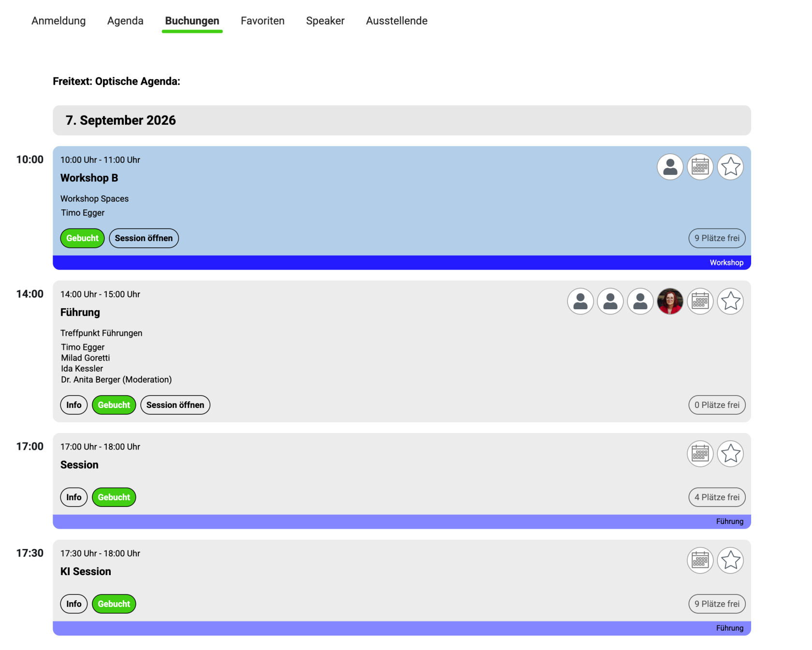Open Dr. Anita Berger's photo avatar
The width and height of the screenshot is (812, 650).
(x=670, y=302)
